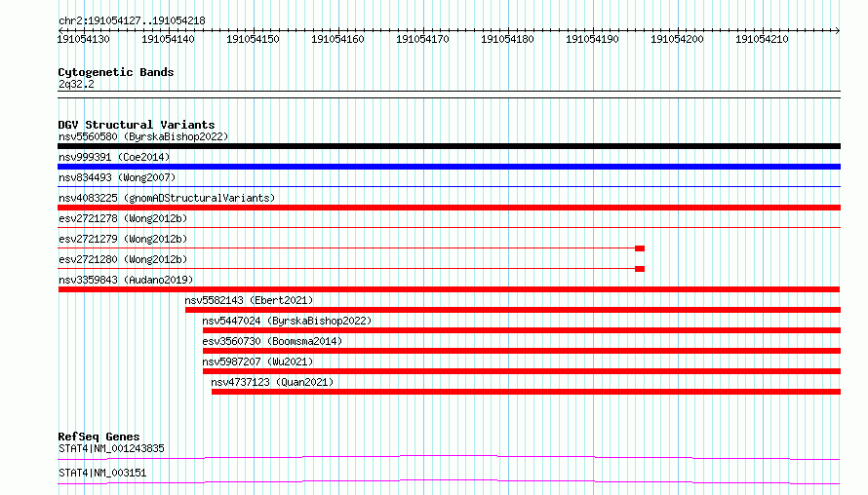Image resolution: width=868 pixels, height=495 pixels.
Task: Select variant label nsv3359843 (Audano2019)
Action: [x=126, y=280]
